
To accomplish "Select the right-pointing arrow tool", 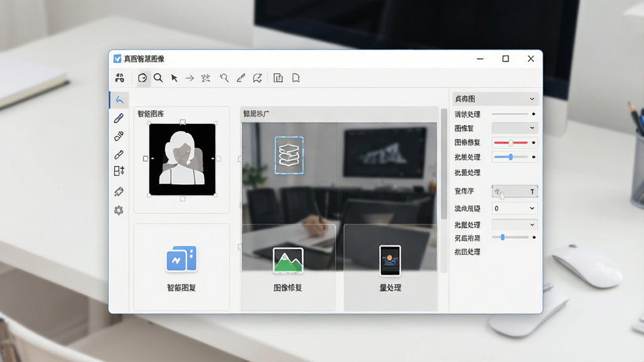I will tap(189, 78).
